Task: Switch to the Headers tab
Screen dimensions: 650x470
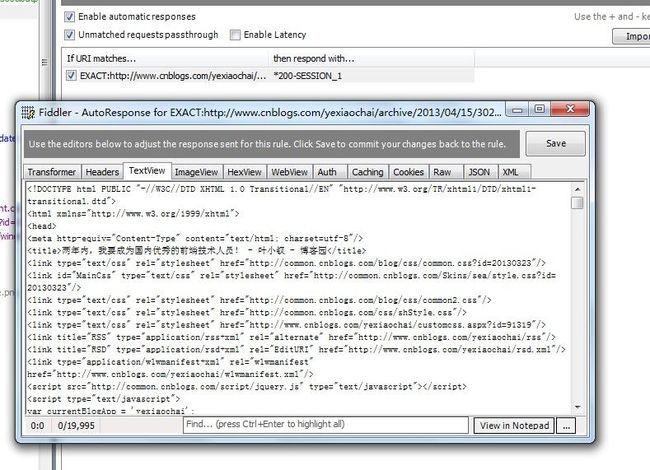Action: 102,172
